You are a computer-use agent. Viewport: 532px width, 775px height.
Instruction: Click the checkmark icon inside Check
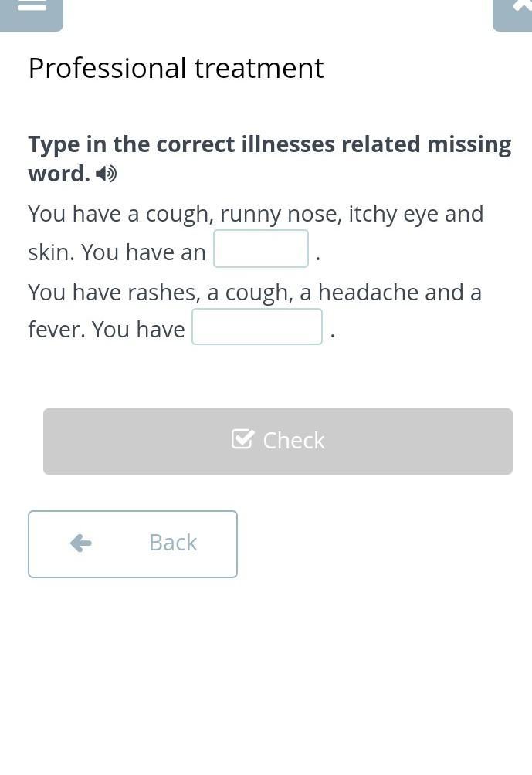click(x=242, y=439)
